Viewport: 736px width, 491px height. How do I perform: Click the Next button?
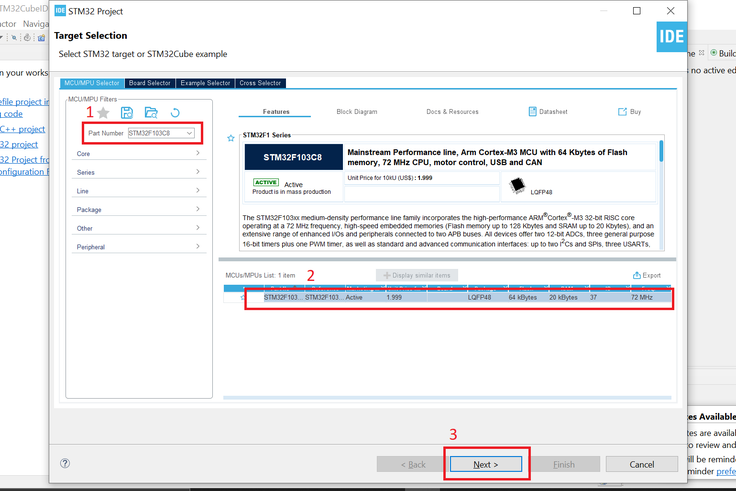point(486,464)
